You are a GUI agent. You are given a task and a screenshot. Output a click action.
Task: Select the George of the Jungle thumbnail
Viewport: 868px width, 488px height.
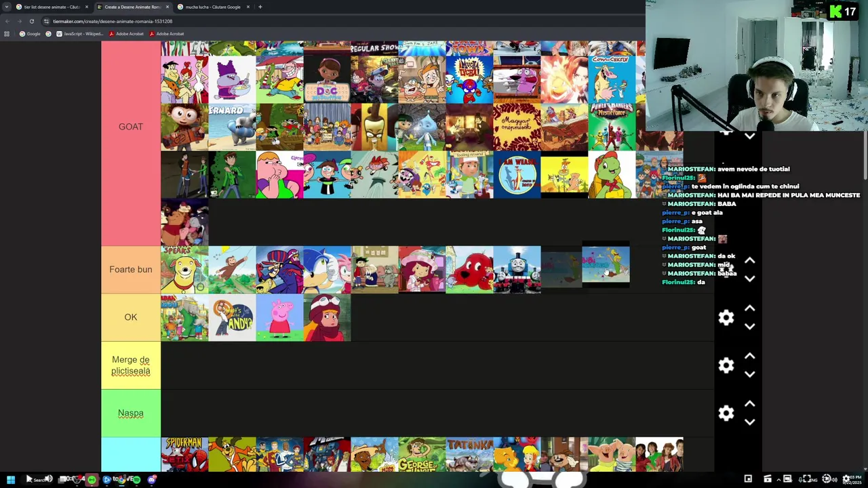click(x=422, y=454)
